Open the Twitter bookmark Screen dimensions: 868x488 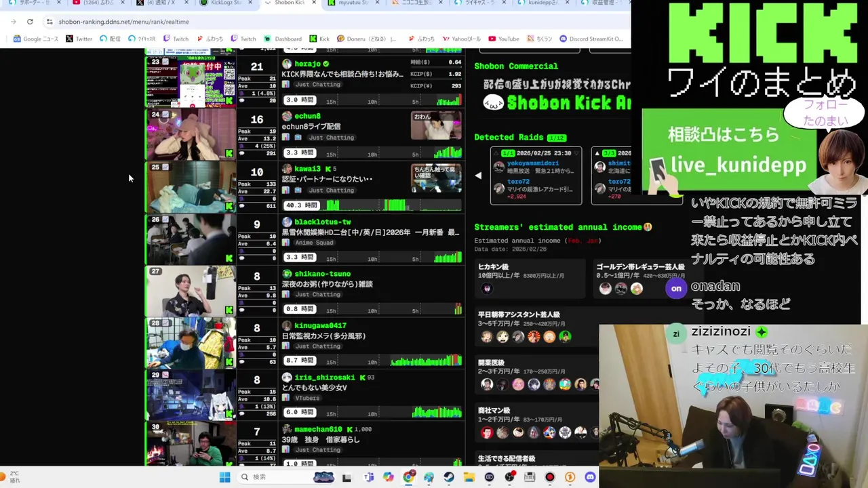(79, 39)
